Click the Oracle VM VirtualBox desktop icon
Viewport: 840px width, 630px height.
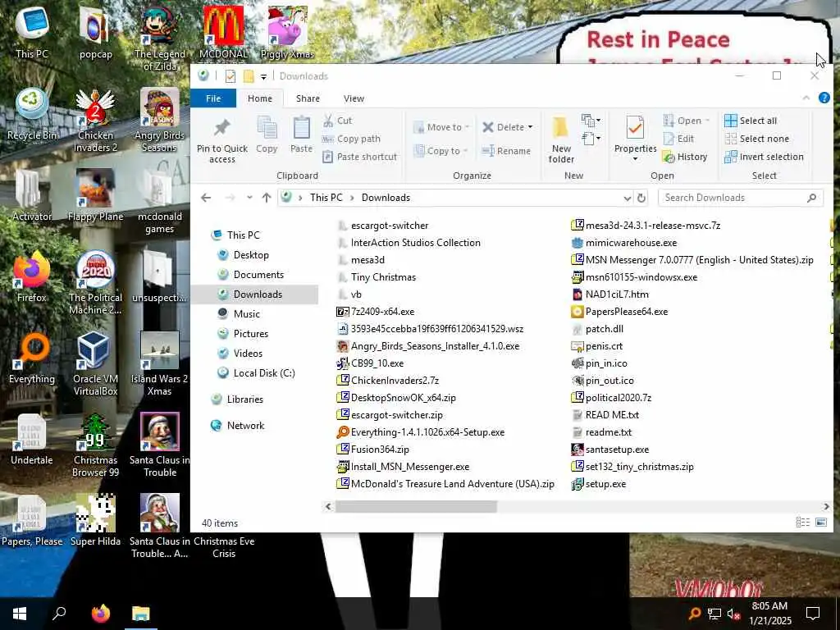pos(95,363)
